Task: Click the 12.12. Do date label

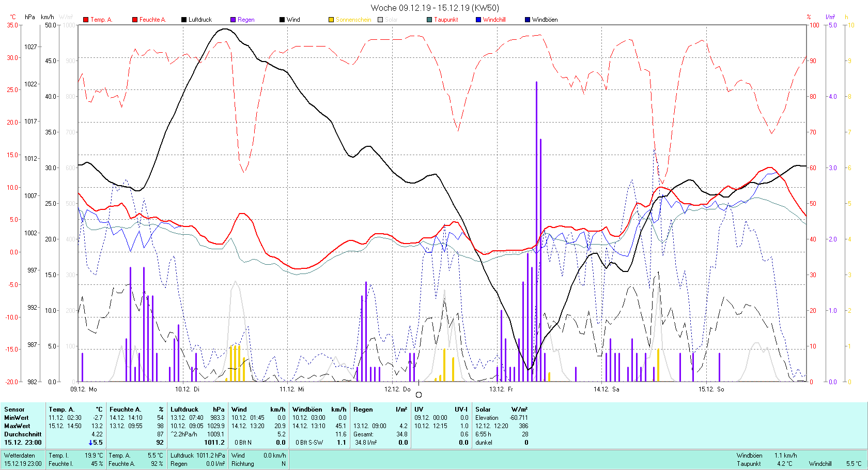Action: [397, 389]
